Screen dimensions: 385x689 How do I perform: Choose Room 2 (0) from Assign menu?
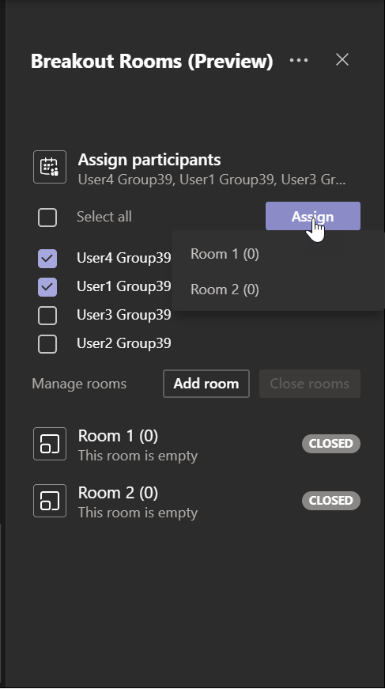[x=225, y=290]
